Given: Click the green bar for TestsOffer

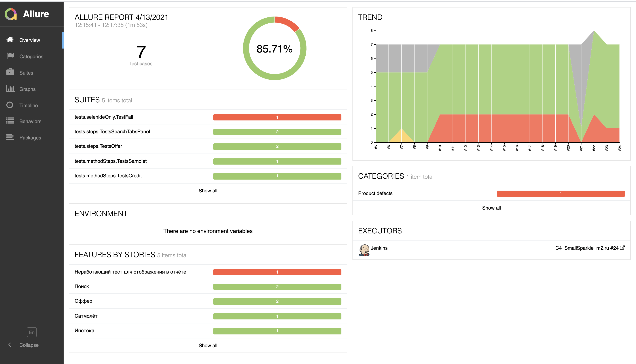Looking at the screenshot, I should (277, 146).
